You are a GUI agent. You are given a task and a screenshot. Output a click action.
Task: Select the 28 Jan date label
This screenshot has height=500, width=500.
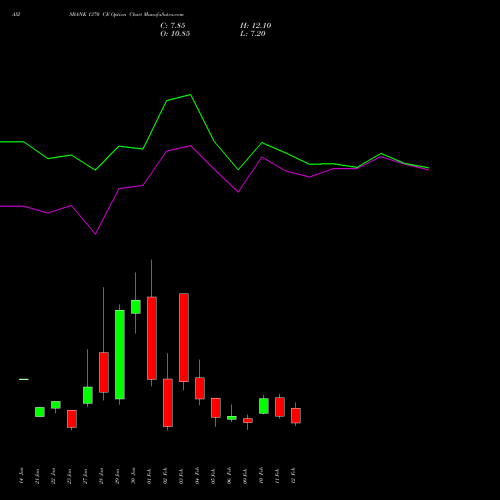[101, 476]
